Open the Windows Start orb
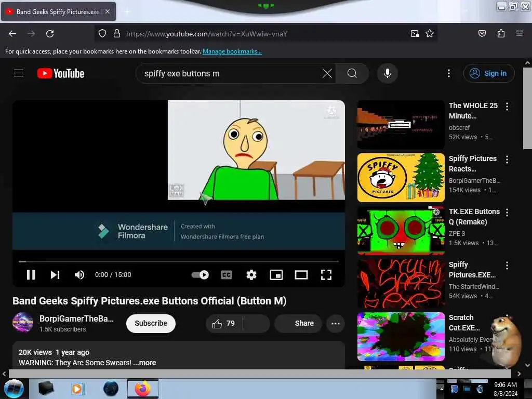Viewport: 532px width, 399px height. [x=14, y=389]
